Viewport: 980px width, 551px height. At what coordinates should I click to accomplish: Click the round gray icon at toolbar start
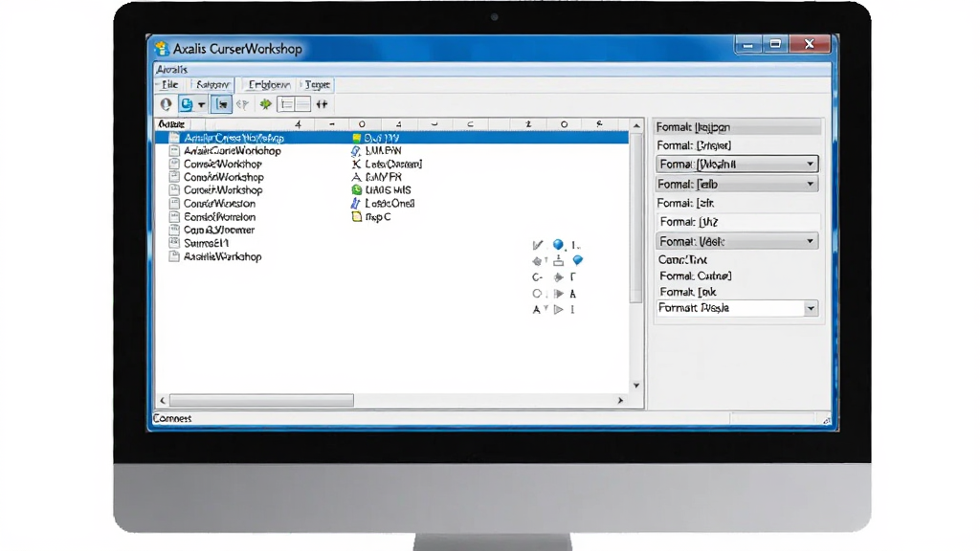click(166, 104)
